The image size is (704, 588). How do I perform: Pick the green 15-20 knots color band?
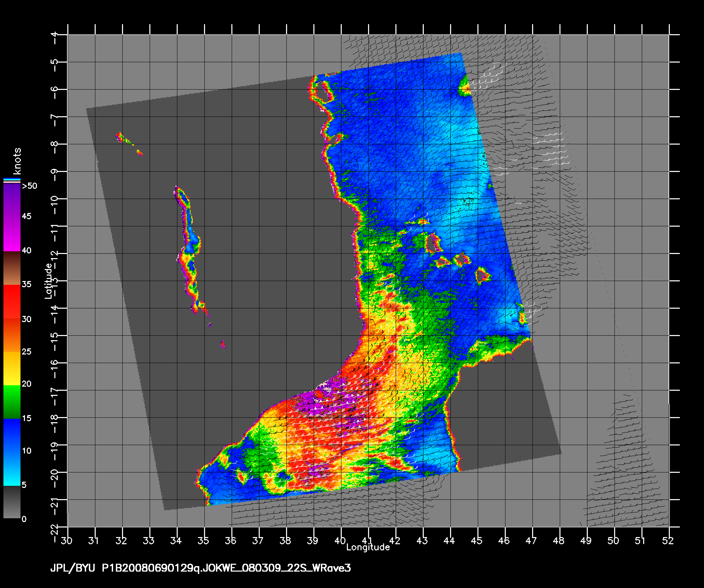(12, 402)
